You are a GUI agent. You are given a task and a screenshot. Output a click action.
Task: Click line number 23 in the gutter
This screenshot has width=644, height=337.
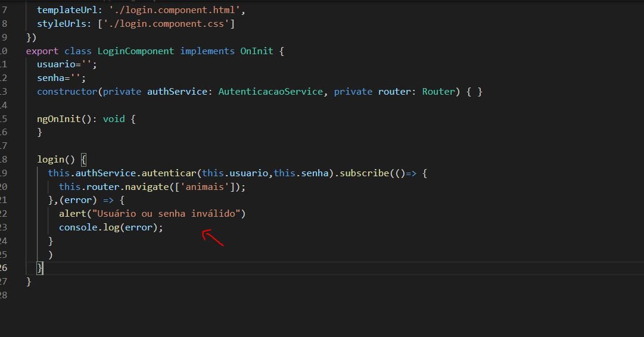[x=4, y=227]
